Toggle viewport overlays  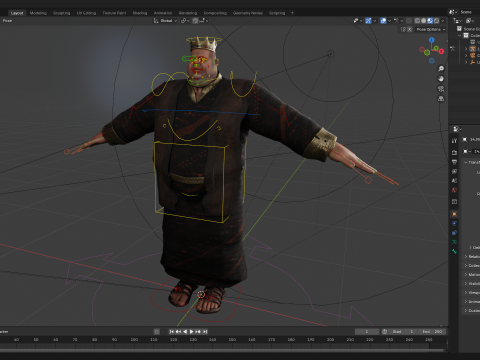pos(383,21)
